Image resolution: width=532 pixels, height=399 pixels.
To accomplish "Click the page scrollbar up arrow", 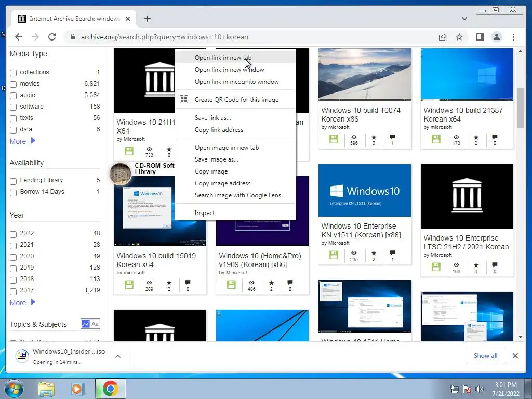I will pos(520,51).
